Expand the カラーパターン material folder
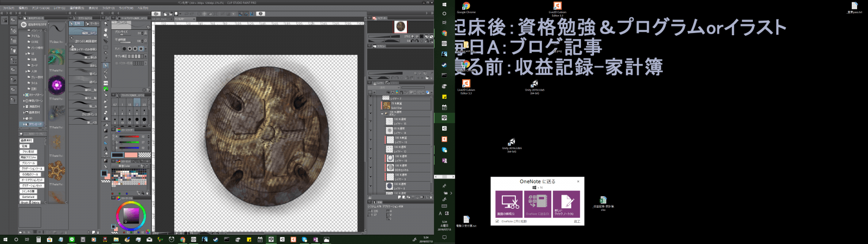Viewport: 868px width, 244px height. 24,95
